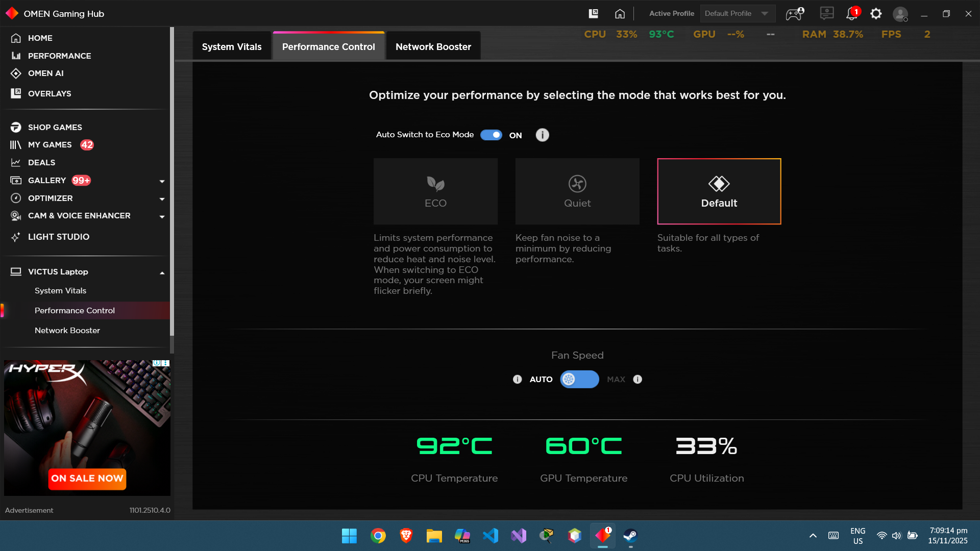
Task: Open Visual Studio Code from taskbar
Action: coord(491,536)
